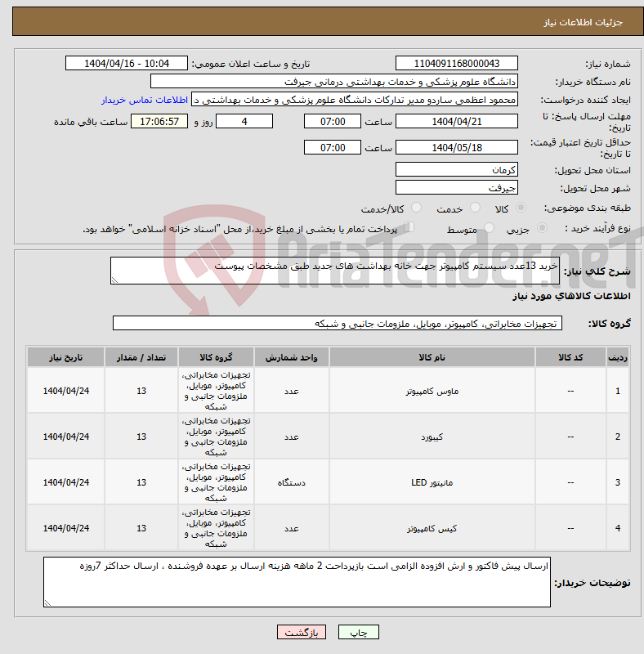Click the remaining days field showing 4
Viewport: 644px width, 654px height.
(x=244, y=121)
